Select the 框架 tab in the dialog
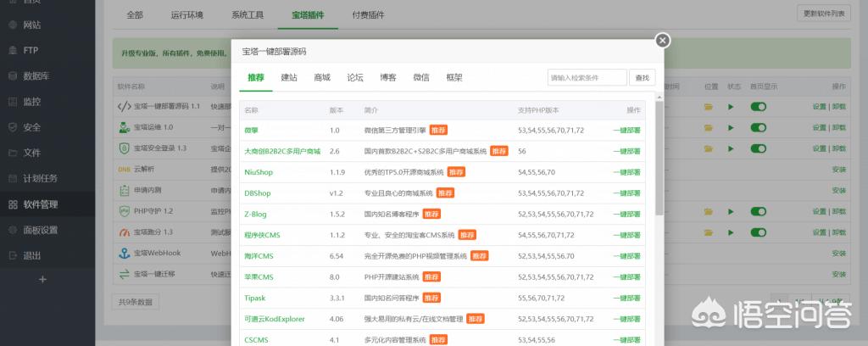The image size is (868, 346). tap(454, 78)
